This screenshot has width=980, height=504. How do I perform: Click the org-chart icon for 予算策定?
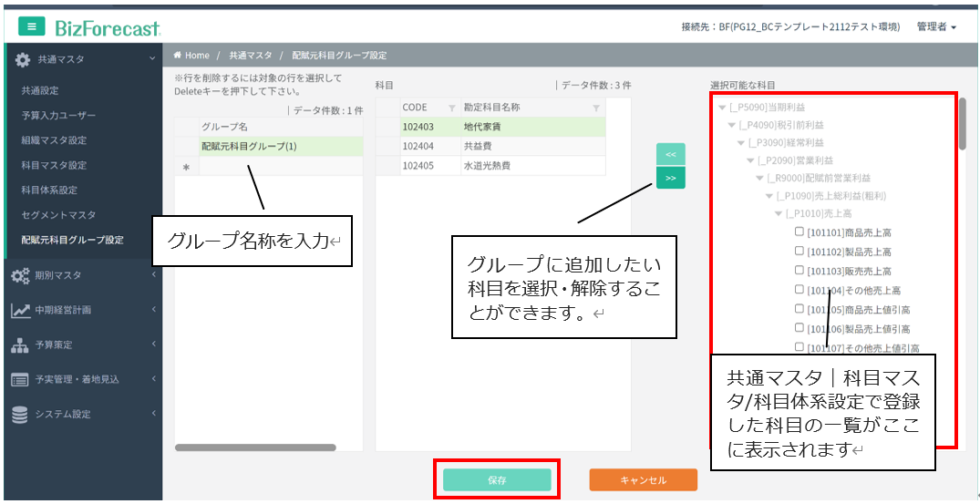coord(20,345)
